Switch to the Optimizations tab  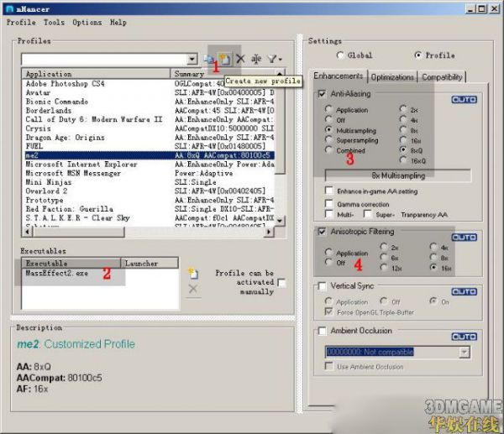tap(392, 77)
